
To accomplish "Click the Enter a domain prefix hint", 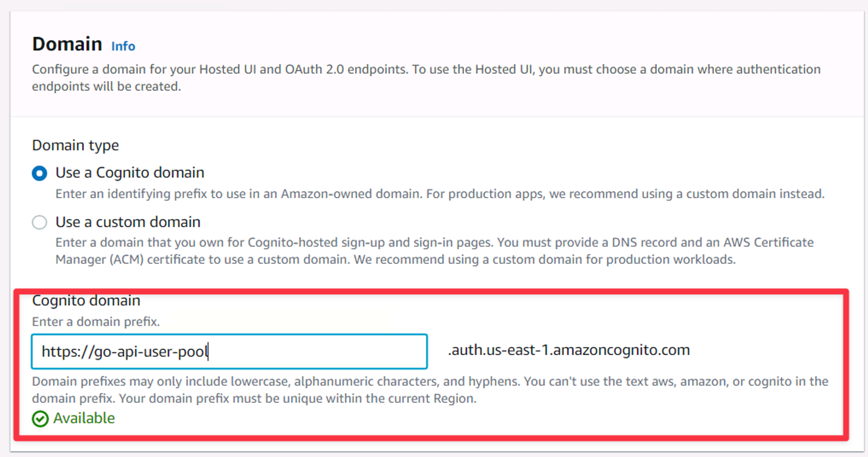I will (96, 322).
